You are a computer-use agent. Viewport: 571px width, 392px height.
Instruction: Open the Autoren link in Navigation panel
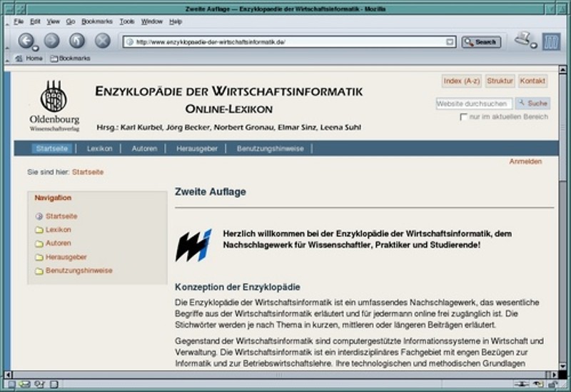[59, 243]
